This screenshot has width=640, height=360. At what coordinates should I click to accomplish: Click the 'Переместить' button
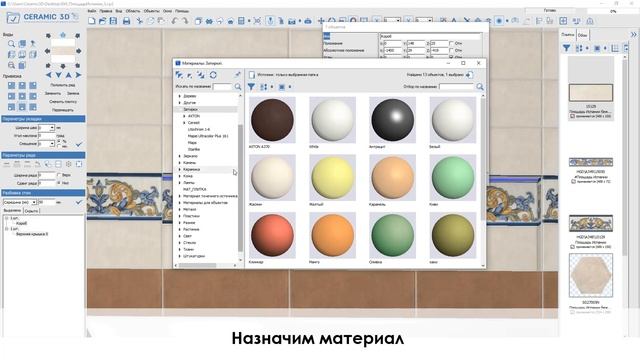pyautogui.click(x=63, y=110)
